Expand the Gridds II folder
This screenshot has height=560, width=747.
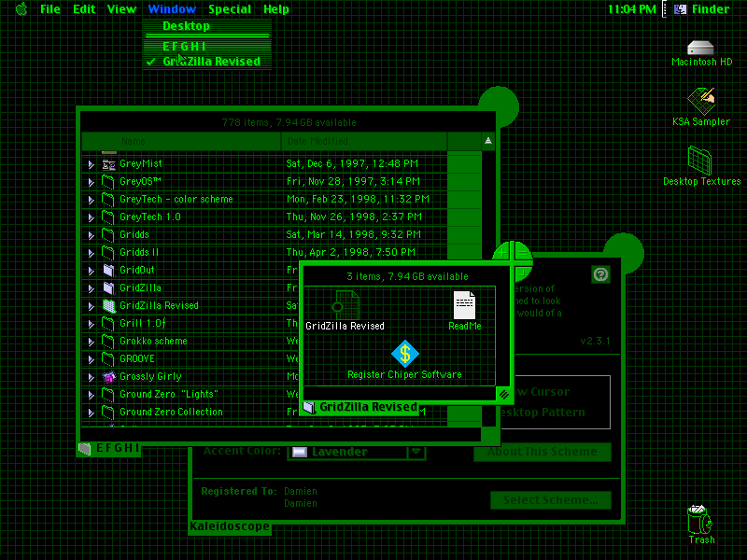pos(91,253)
